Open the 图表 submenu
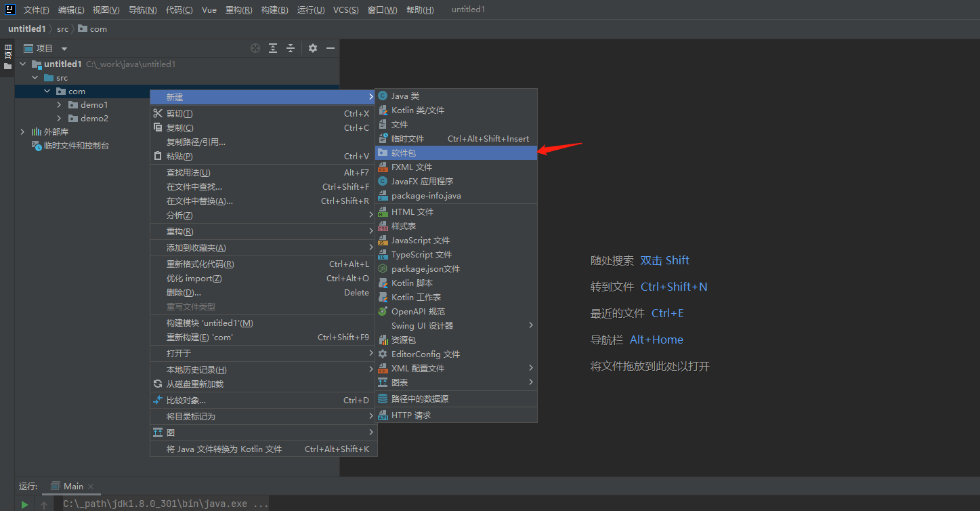The height and width of the screenshot is (511, 980). click(x=456, y=383)
